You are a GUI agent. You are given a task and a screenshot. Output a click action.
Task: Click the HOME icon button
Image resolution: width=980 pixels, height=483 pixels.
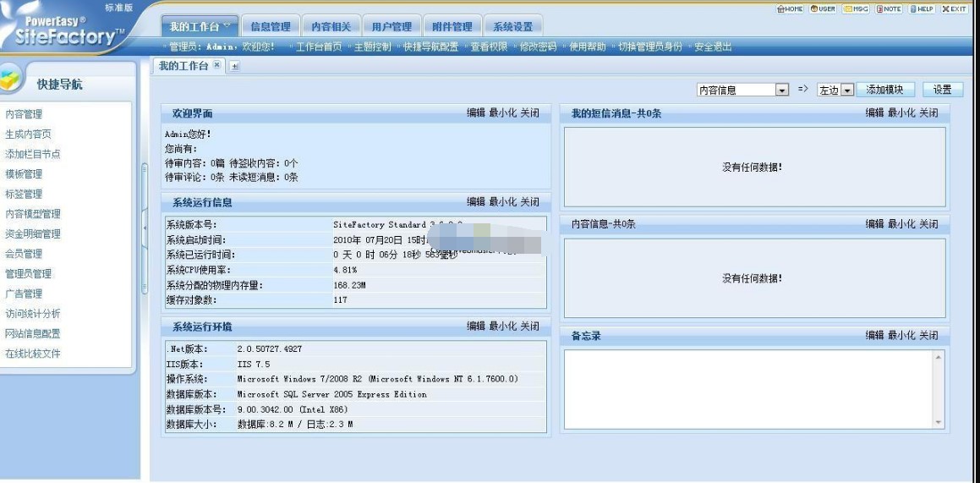(790, 9)
